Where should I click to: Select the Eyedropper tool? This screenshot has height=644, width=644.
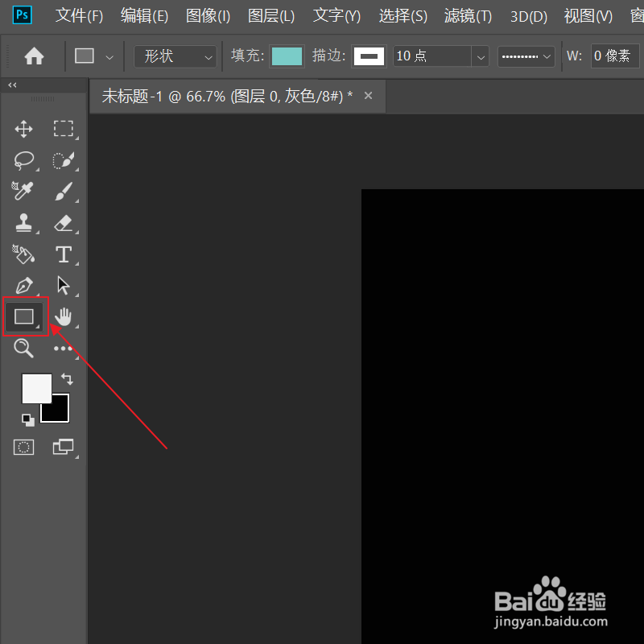[x=23, y=191]
